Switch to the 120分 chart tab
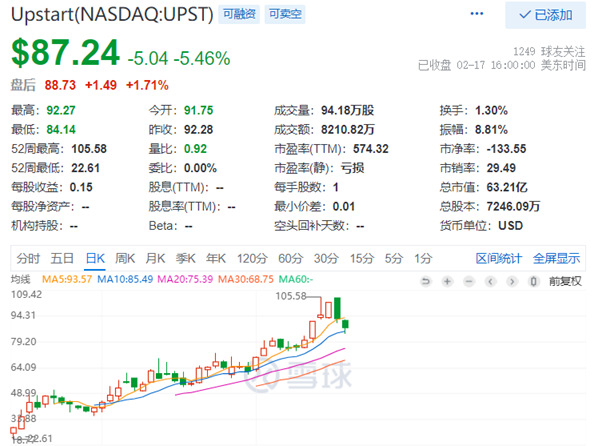Image resolution: width=610 pixels, height=446 pixels. tap(252, 258)
